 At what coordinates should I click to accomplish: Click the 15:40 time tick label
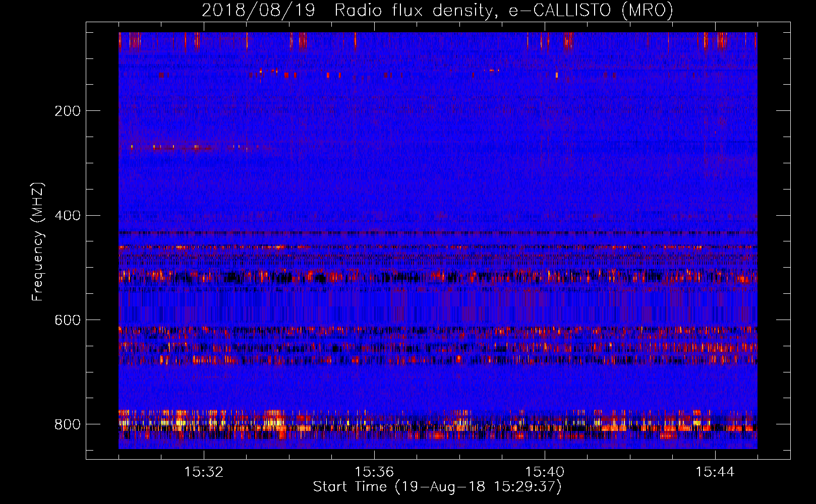tap(545, 472)
